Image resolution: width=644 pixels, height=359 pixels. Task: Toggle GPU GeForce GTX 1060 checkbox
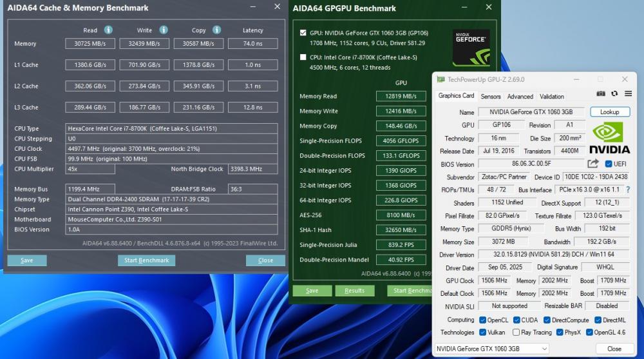point(303,33)
